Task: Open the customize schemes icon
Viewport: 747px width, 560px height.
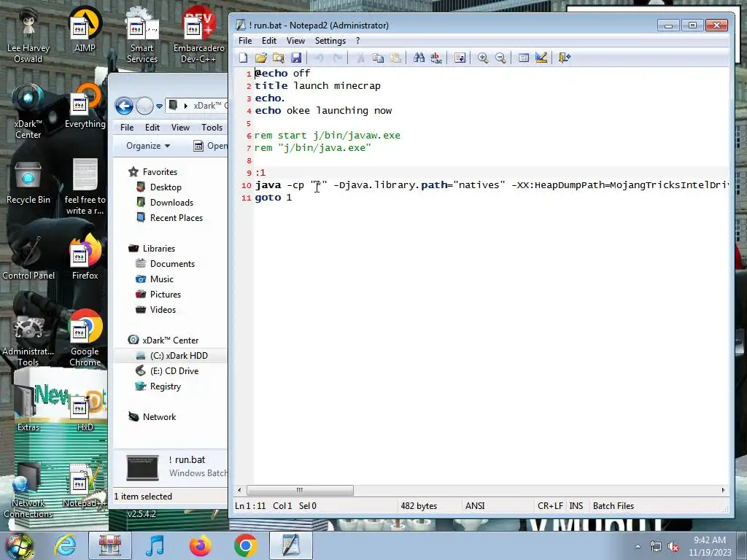Action: (541, 58)
